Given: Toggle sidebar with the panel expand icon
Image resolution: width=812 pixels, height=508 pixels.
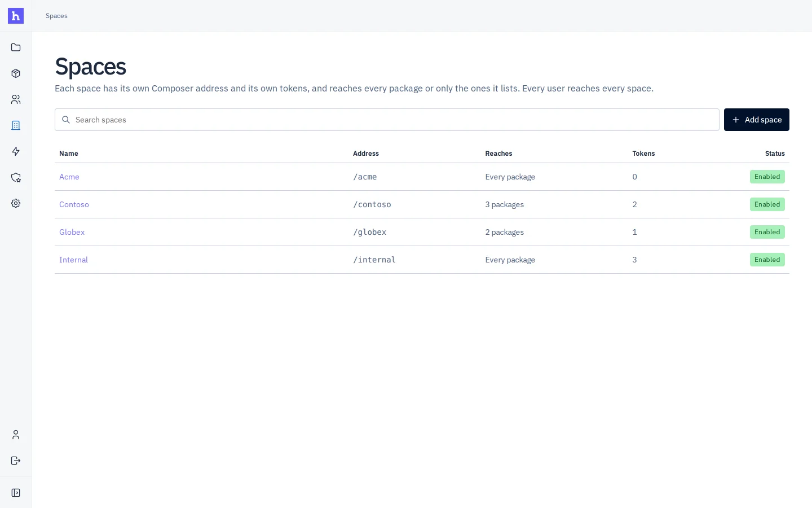Looking at the screenshot, I should point(16,493).
